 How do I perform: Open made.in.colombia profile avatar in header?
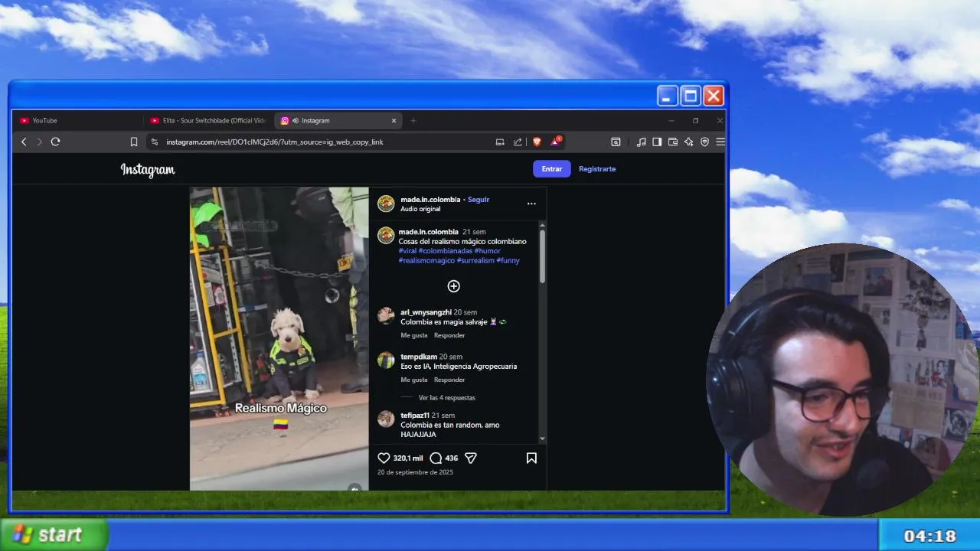386,204
